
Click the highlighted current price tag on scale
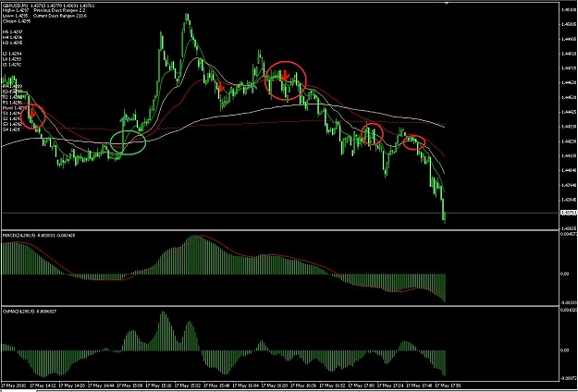(x=568, y=213)
